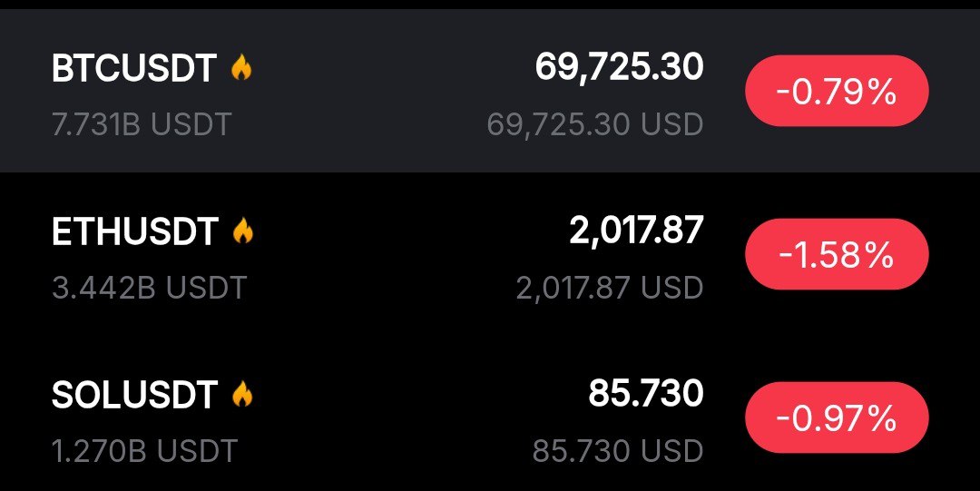Select the 2,017.87 ETH last price

[636, 231]
